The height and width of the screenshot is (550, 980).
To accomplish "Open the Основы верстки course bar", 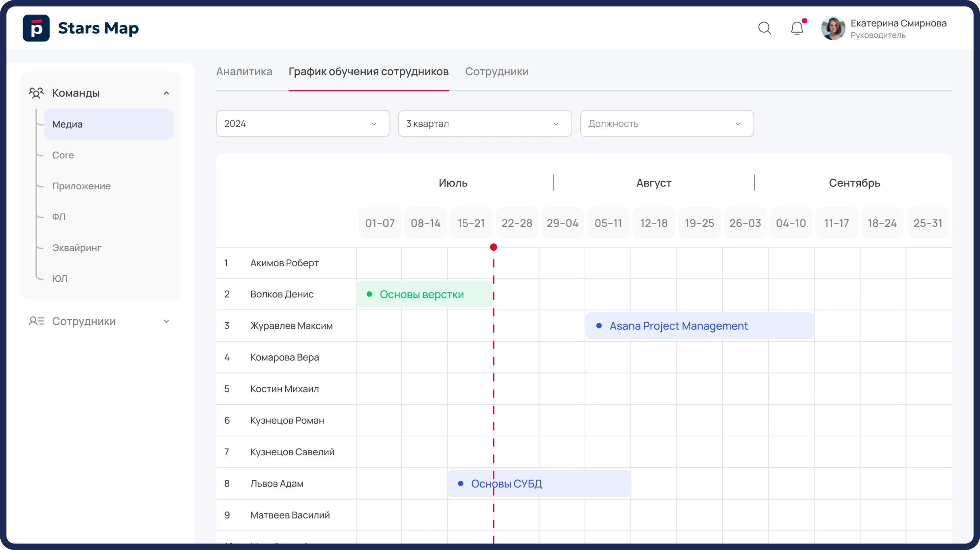I will 424,295.
